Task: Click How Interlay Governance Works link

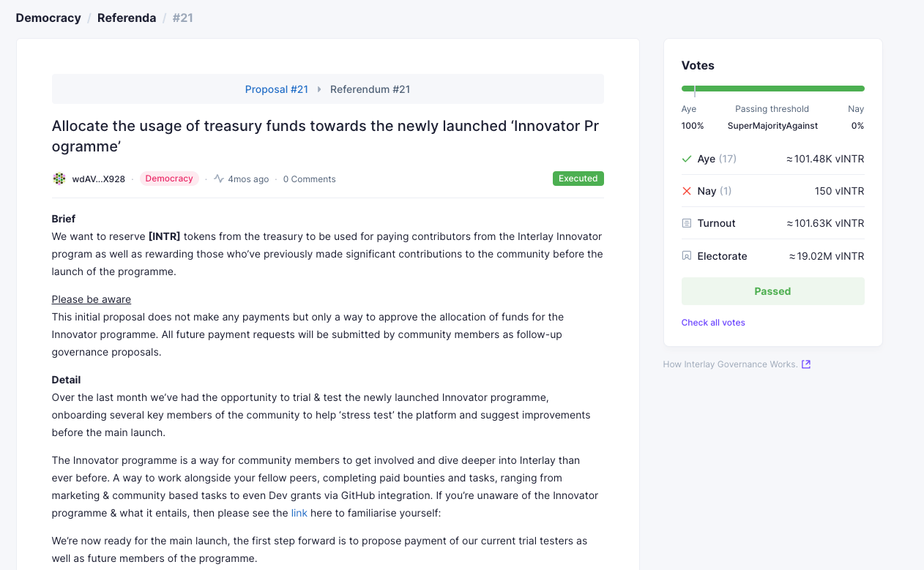Action: [x=730, y=364]
